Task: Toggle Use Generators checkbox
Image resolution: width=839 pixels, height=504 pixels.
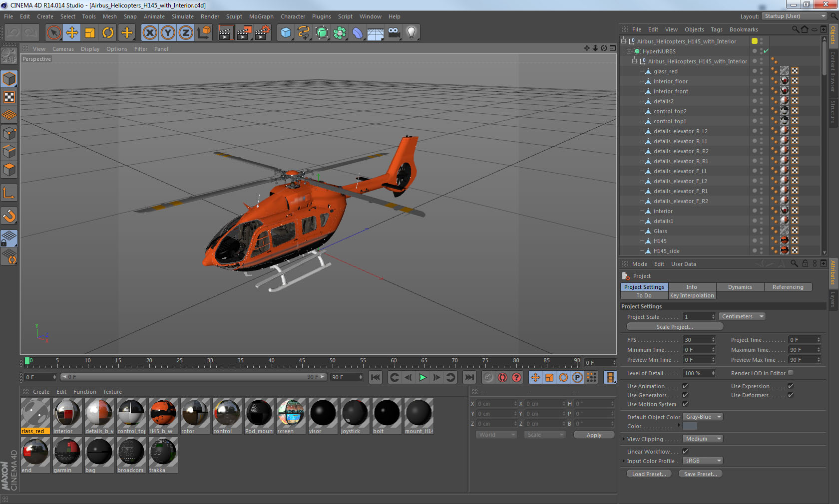Action: [x=685, y=395]
